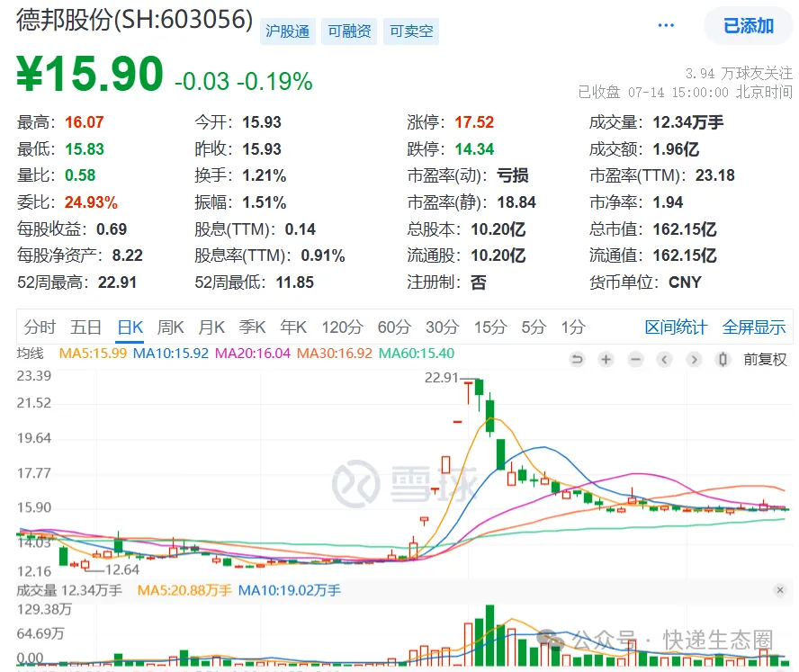The height and width of the screenshot is (672, 799).
Task: Open 全屏显示 fullscreen view
Action: [x=754, y=327]
